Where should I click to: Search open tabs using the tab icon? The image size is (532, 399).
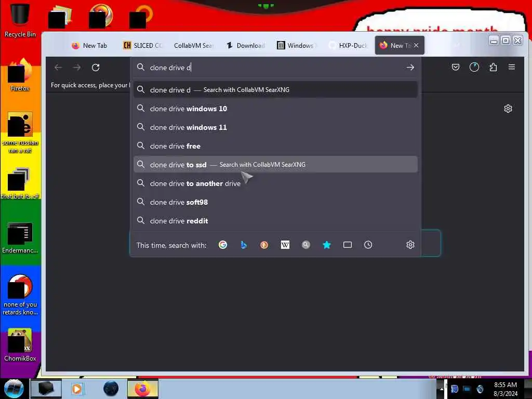point(348,245)
